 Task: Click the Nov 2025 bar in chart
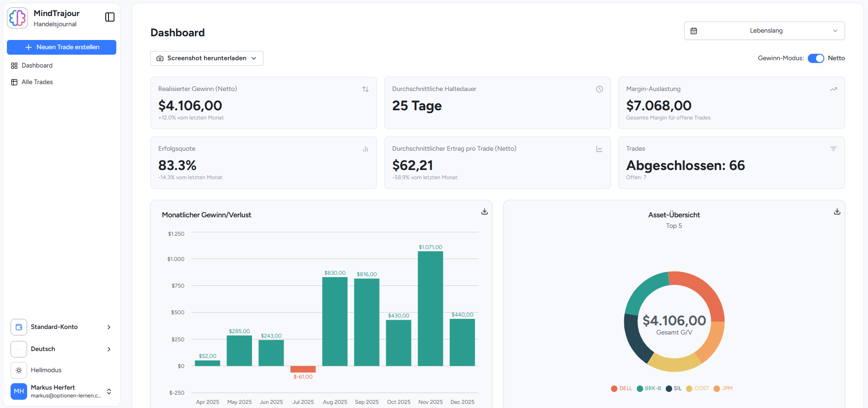coord(430,308)
